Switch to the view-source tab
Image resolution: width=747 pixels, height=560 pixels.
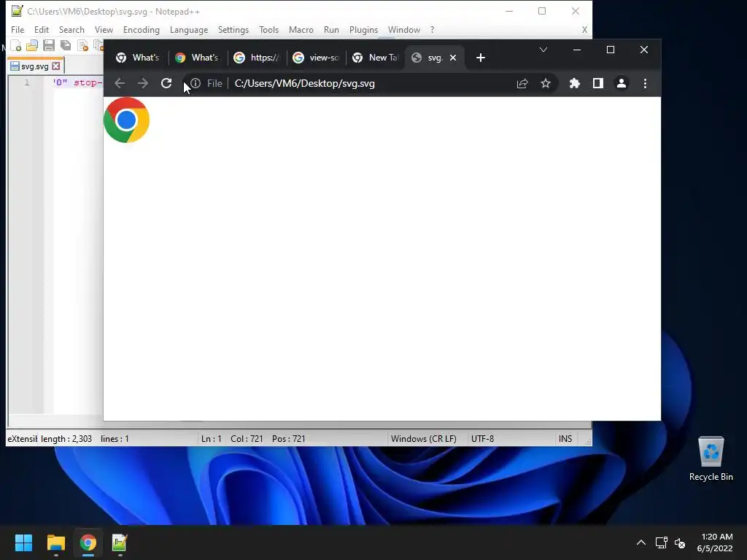(316, 58)
